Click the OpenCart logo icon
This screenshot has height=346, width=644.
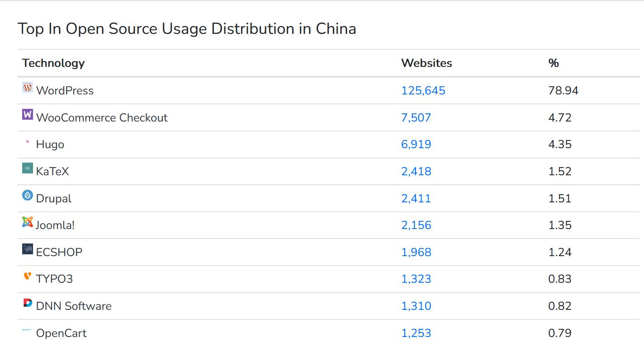point(28,330)
